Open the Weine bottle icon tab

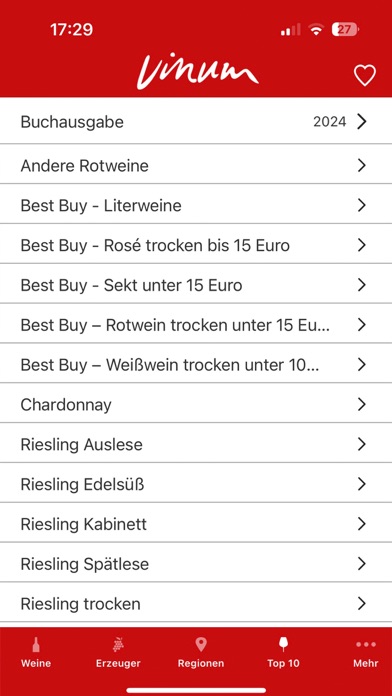point(36,652)
